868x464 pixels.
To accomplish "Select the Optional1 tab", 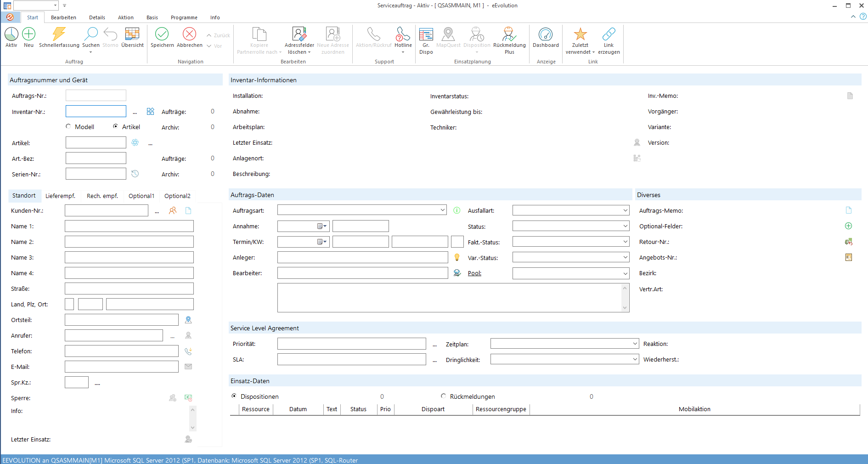I will point(141,196).
